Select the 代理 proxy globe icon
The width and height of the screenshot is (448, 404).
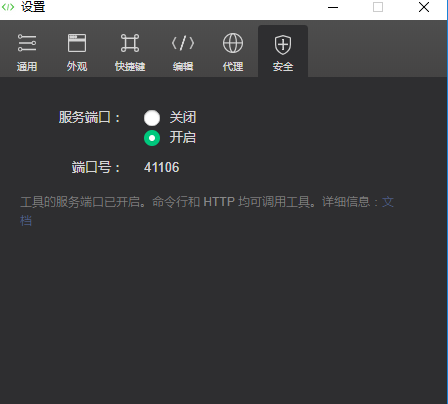pyautogui.click(x=233, y=43)
